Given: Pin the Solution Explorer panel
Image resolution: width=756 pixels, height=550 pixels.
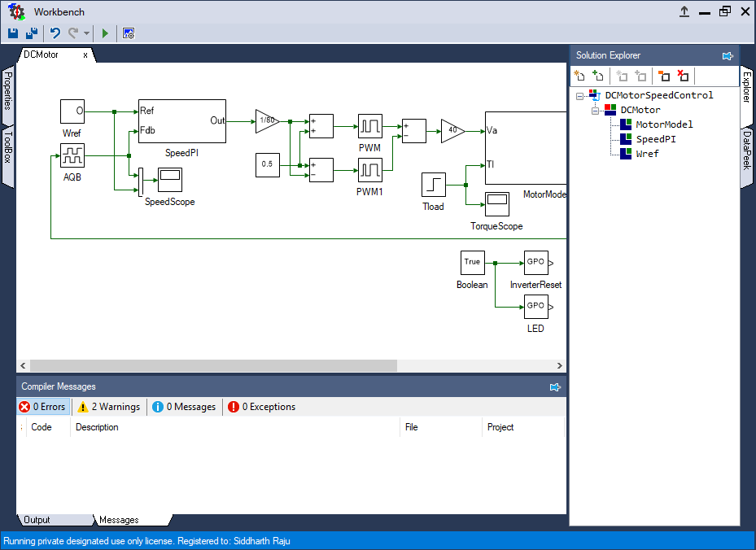Looking at the screenshot, I should (728, 56).
